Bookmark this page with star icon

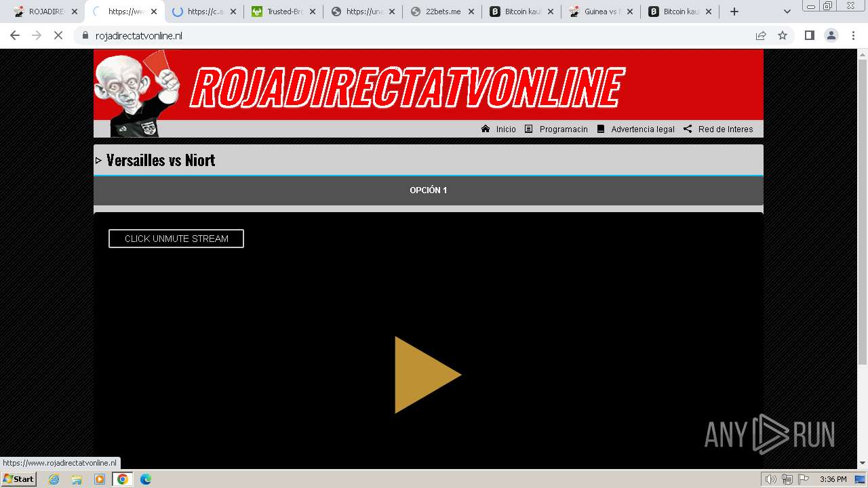pos(783,35)
